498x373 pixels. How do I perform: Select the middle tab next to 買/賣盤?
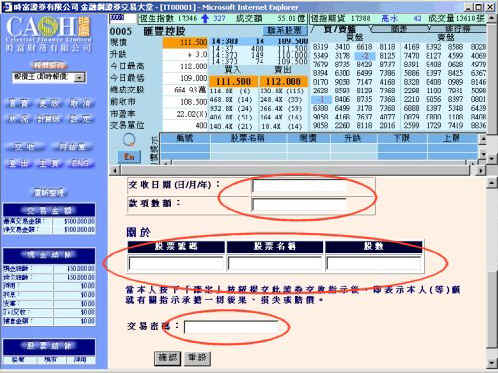click(x=399, y=29)
